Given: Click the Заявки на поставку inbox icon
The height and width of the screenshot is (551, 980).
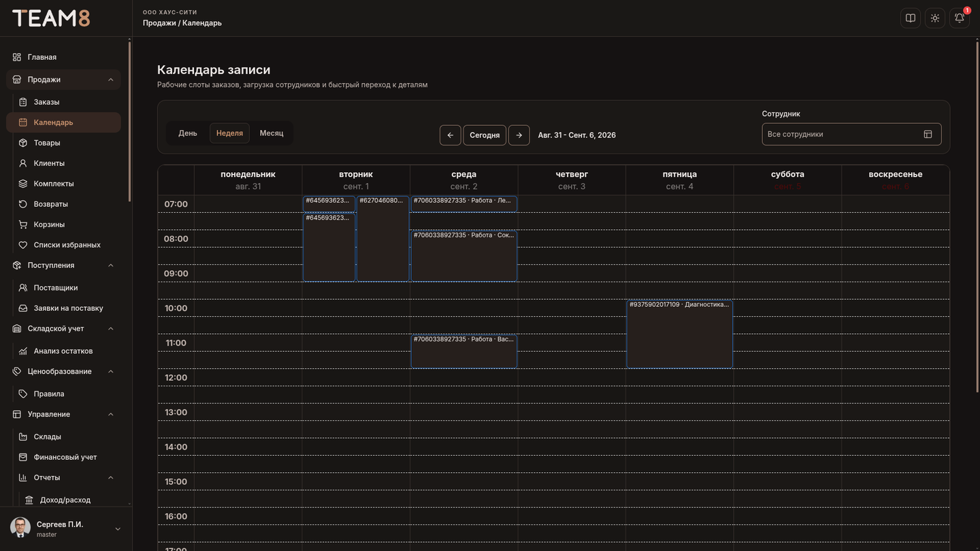Looking at the screenshot, I should pos(23,308).
